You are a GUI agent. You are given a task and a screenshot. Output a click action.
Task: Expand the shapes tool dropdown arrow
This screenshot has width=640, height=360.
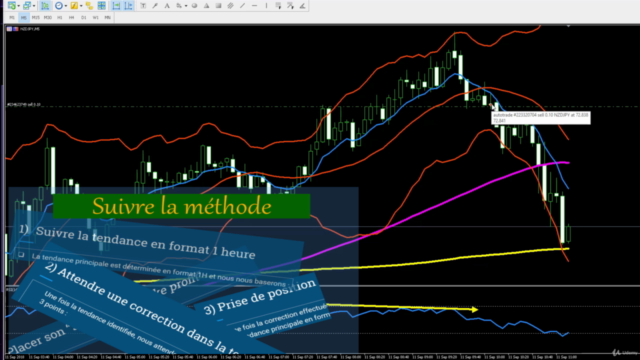pos(186,6)
